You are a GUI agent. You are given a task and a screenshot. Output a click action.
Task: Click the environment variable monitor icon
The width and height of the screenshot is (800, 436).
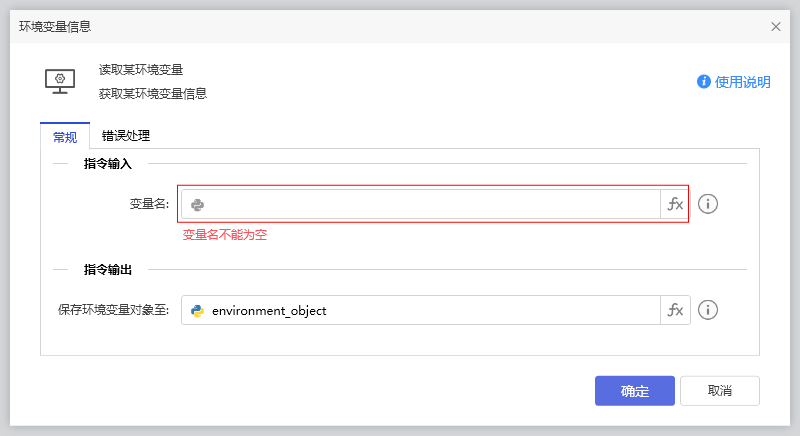point(60,81)
